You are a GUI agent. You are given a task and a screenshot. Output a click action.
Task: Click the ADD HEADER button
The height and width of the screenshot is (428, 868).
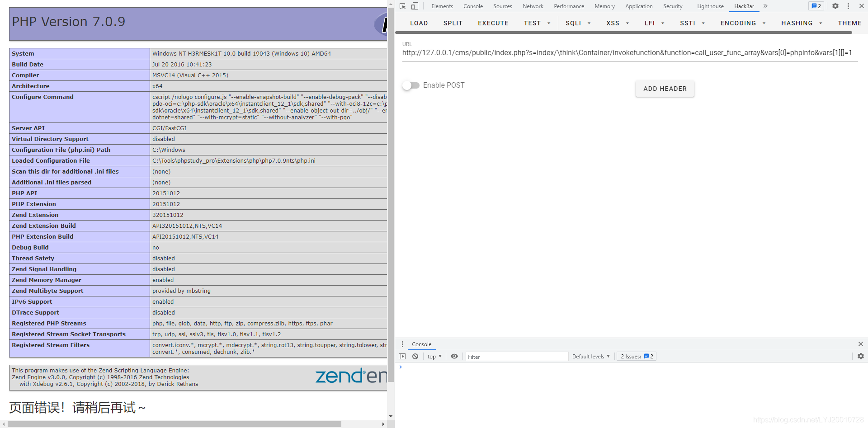click(x=665, y=89)
